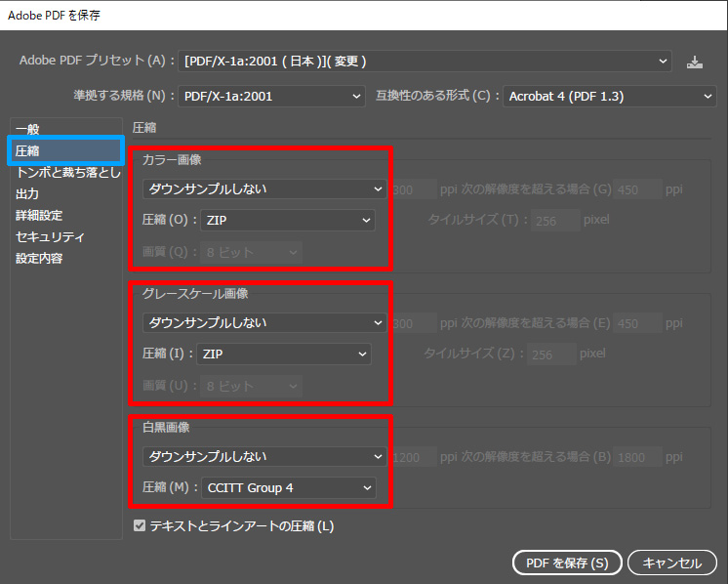Viewport: 728px width, 584px height.
Task: Click 白黒画像 1200 ppi resolution field
Action: [x=414, y=457]
